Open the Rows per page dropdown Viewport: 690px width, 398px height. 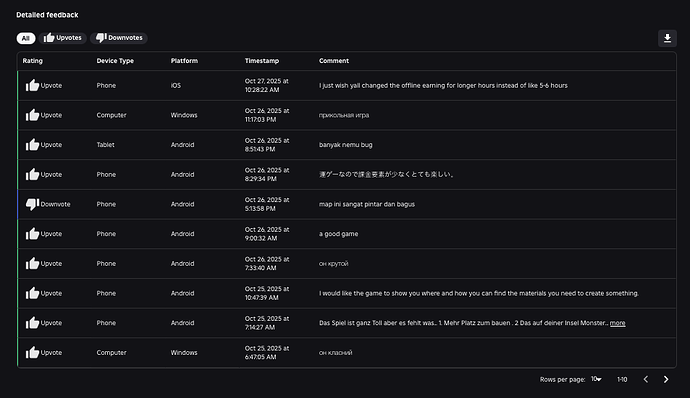pyautogui.click(x=596, y=379)
